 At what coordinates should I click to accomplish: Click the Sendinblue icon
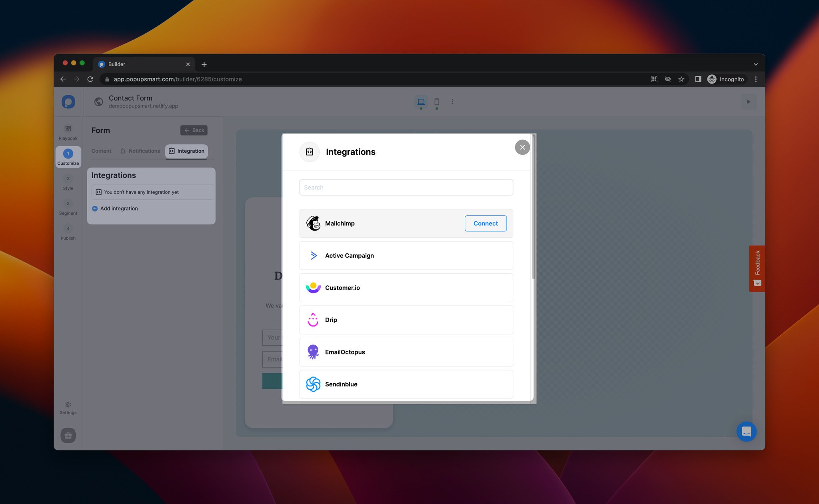[312, 384]
